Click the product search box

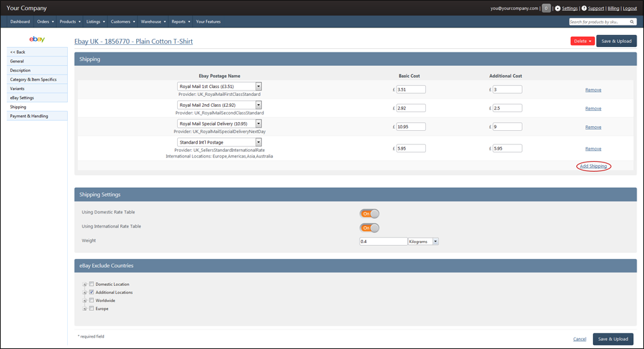coord(602,21)
